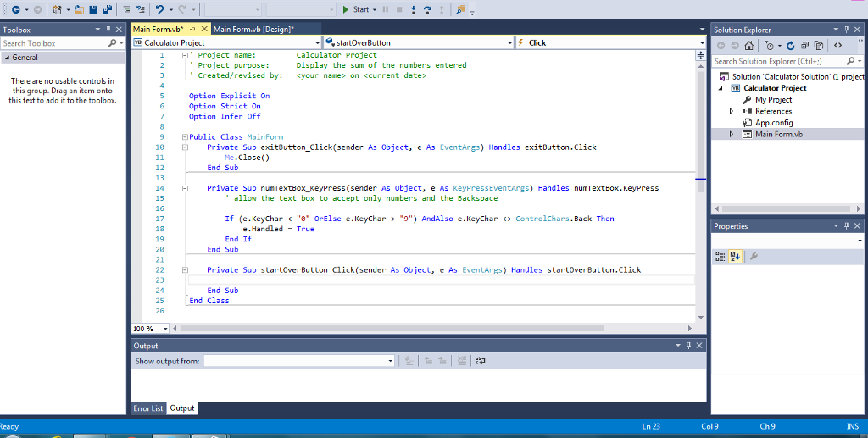This screenshot has height=438, width=868.
Task: Expand the References node
Action: coord(732,111)
